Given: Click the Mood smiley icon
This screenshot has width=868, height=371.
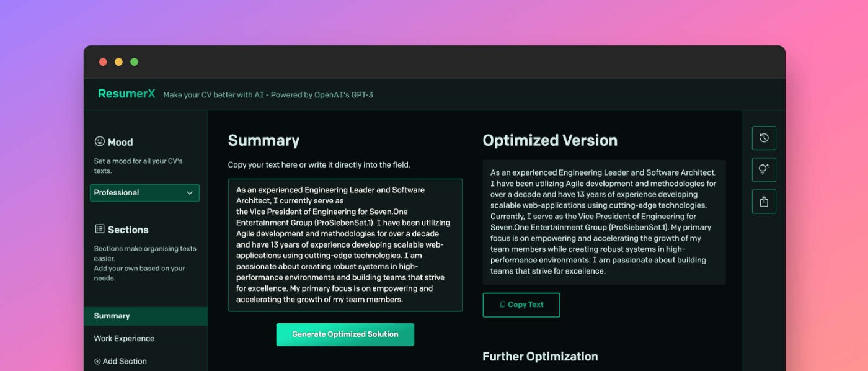Looking at the screenshot, I should [x=99, y=141].
